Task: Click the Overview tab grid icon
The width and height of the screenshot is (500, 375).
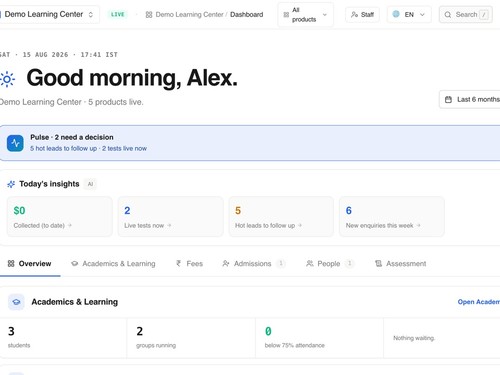Action: pos(11,264)
